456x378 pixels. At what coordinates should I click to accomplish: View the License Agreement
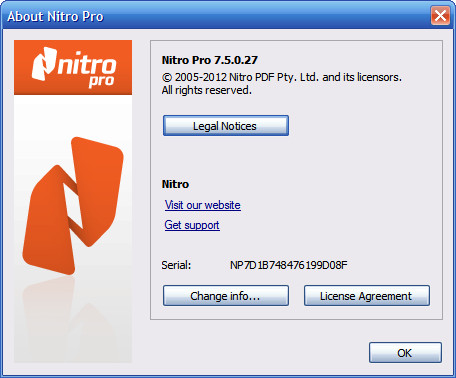tap(367, 296)
